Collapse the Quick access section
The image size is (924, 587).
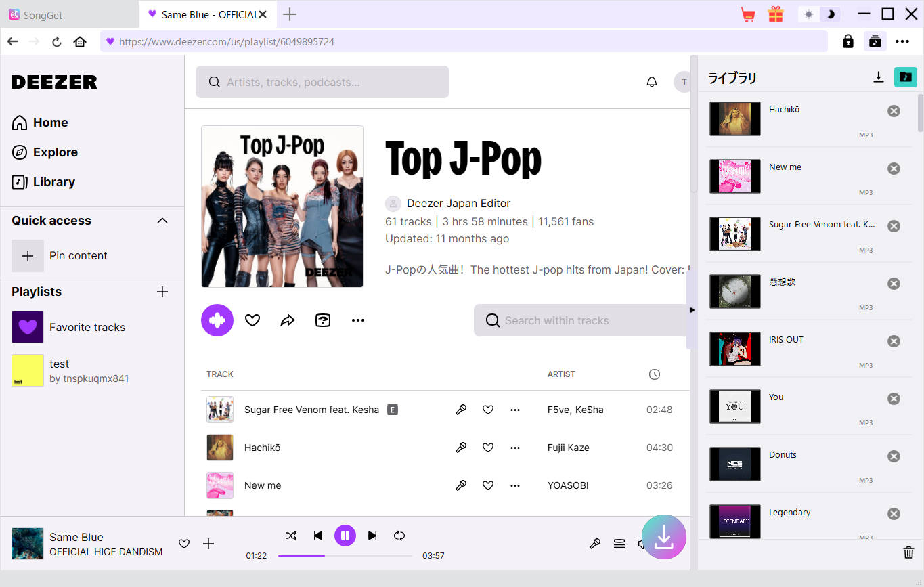pyautogui.click(x=162, y=221)
